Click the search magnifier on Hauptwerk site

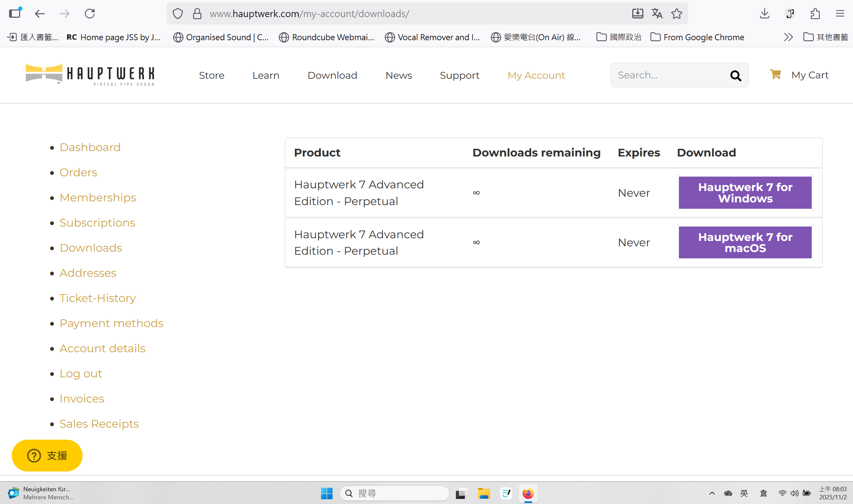point(736,75)
